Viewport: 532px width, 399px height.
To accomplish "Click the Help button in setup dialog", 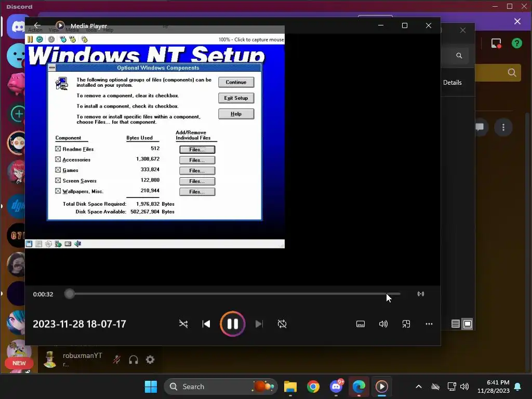I will [x=236, y=114].
